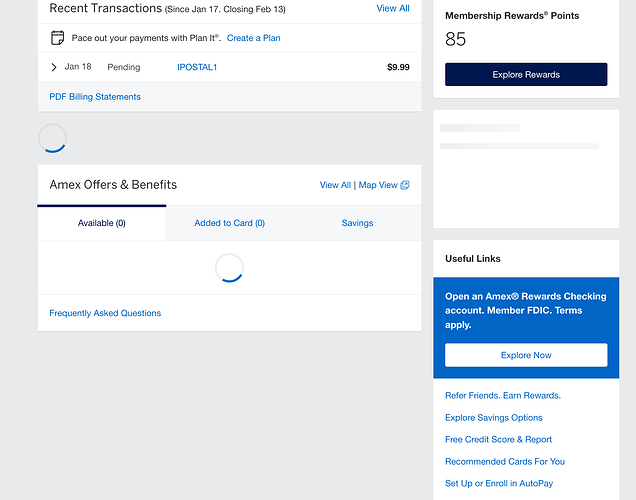Click the Plan It calendar icon
This screenshot has width=636, height=500.
[x=57, y=38]
